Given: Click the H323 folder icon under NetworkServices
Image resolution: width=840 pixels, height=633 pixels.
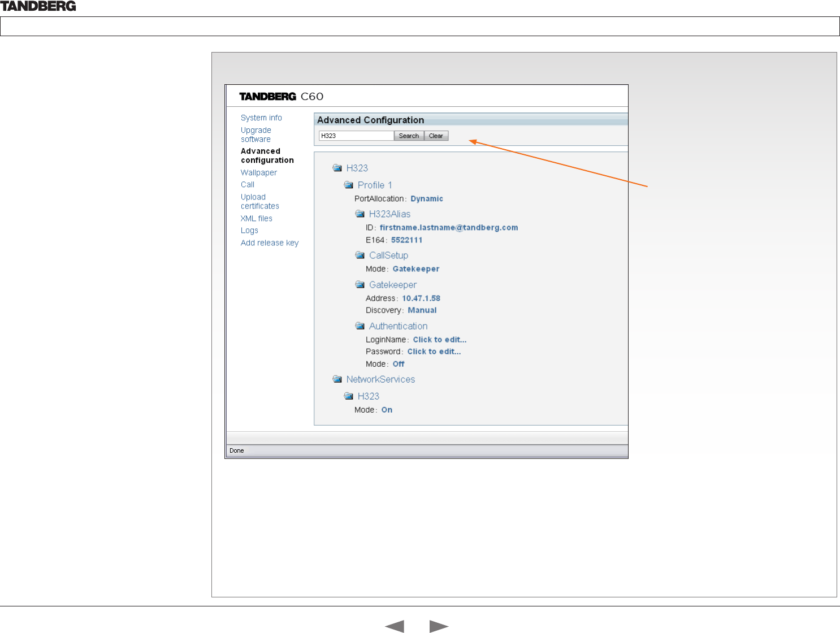Looking at the screenshot, I should coord(349,396).
